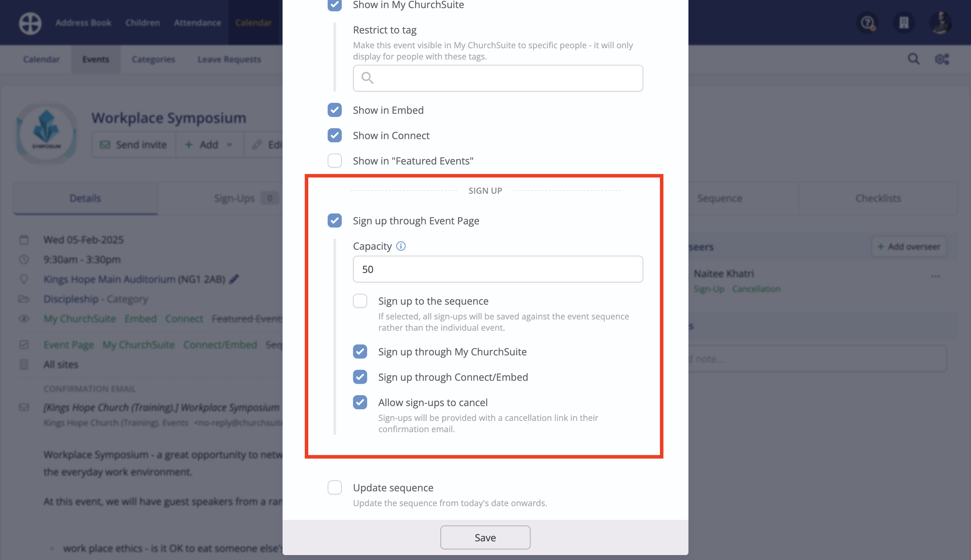Open Children module

tap(143, 23)
